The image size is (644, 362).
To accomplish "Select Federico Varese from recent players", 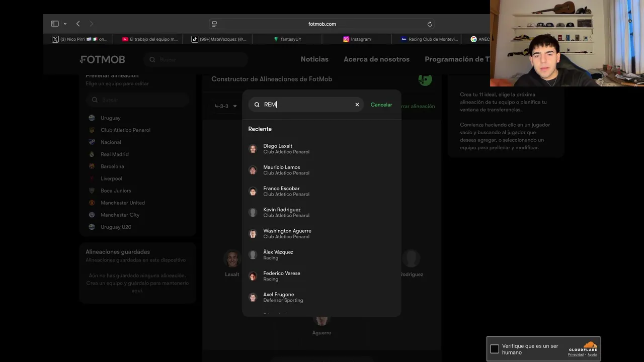I will 321,276.
